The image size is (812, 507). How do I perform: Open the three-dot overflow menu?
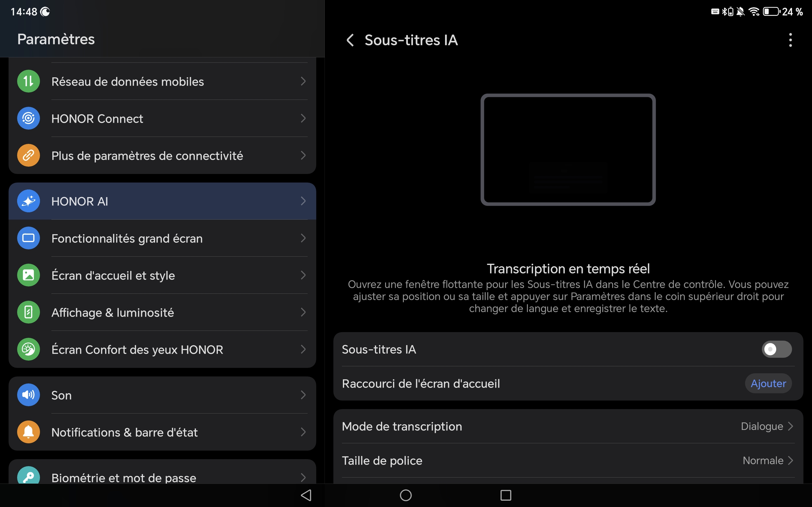790,40
